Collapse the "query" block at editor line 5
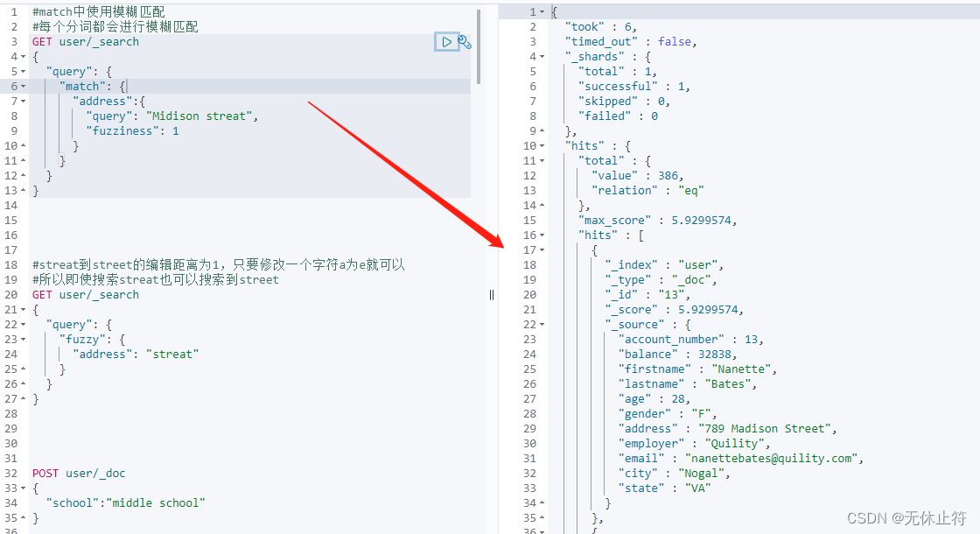This screenshot has width=980, height=534. [x=24, y=72]
